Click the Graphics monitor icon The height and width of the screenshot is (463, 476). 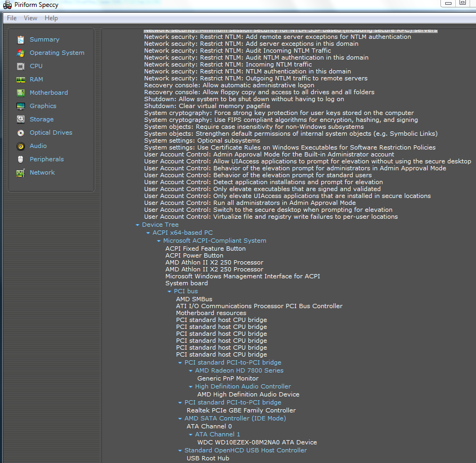tap(21, 106)
